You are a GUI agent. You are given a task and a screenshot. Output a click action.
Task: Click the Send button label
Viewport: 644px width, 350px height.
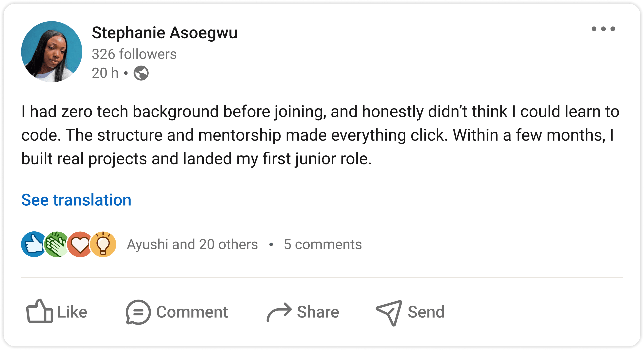426,312
